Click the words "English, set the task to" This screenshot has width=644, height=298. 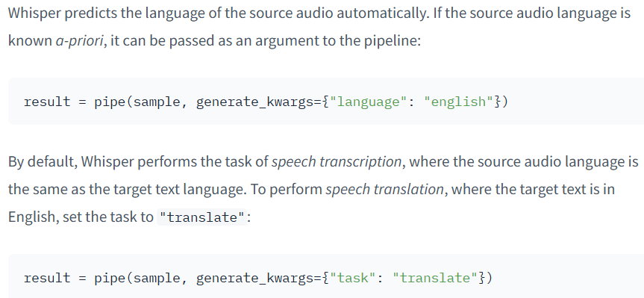click(x=81, y=217)
